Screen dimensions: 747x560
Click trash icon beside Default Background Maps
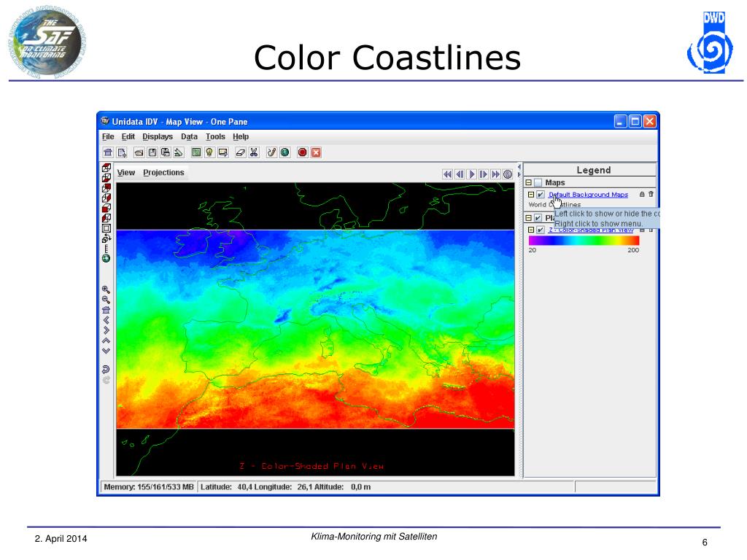click(651, 194)
